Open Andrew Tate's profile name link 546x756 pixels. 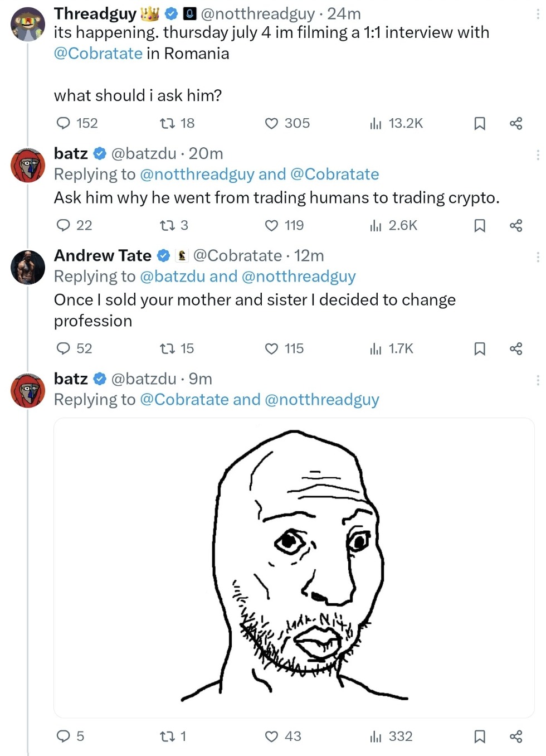(x=103, y=255)
